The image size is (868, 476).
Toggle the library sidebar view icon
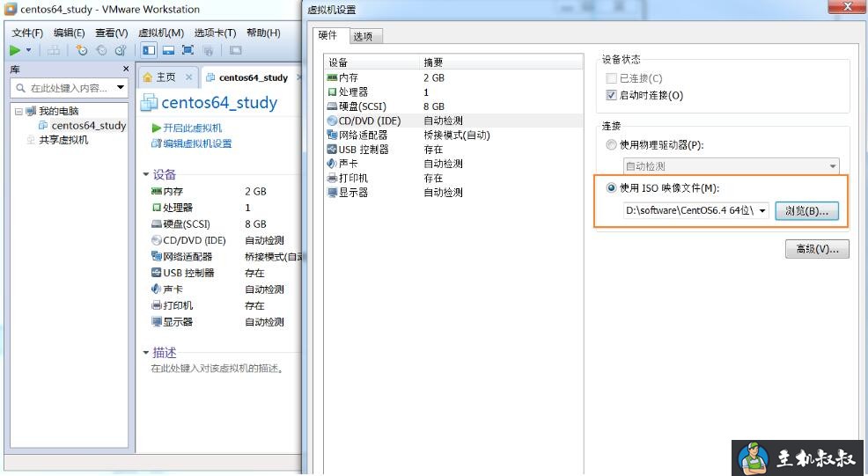[x=149, y=50]
